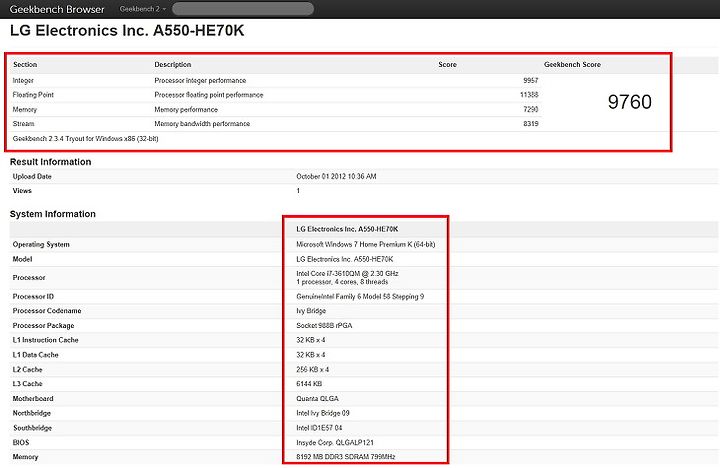The image size is (720, 468).
Task: Select the Stream score value 8319
Action: point(531,124)
